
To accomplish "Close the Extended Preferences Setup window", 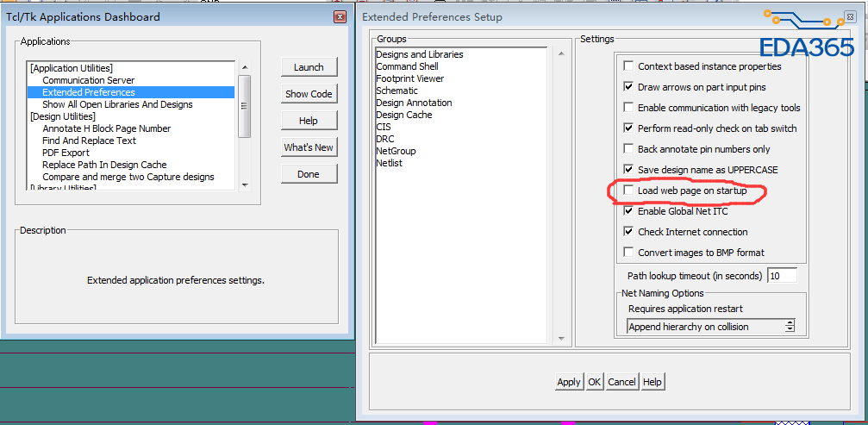I will [x=849, y=17].
